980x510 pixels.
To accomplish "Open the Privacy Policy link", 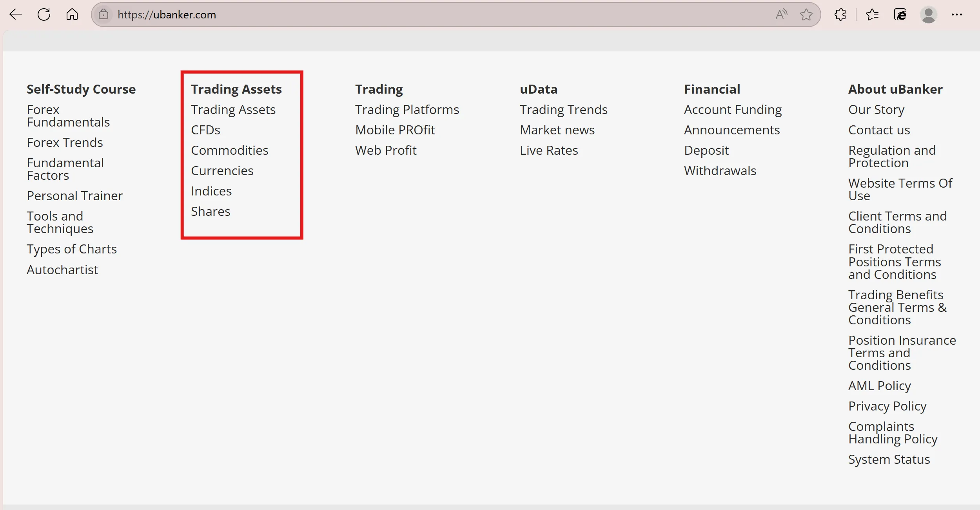I will 887,407.
